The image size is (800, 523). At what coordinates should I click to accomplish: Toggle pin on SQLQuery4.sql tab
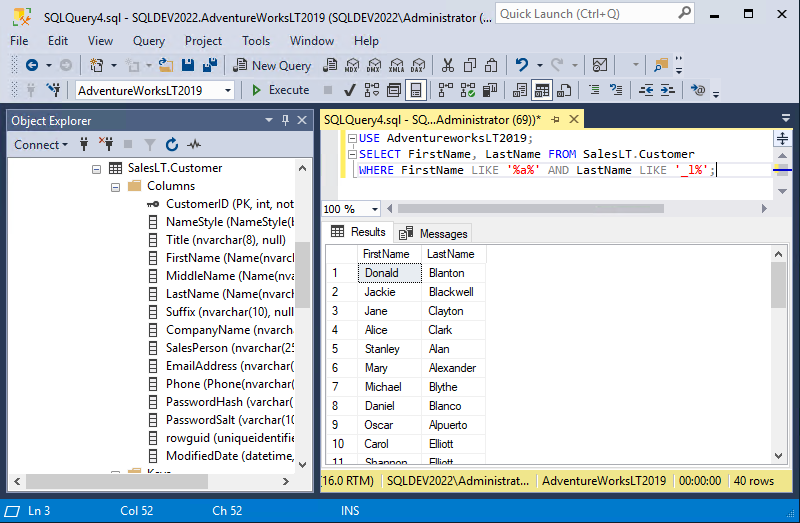(x=556, y=120)
